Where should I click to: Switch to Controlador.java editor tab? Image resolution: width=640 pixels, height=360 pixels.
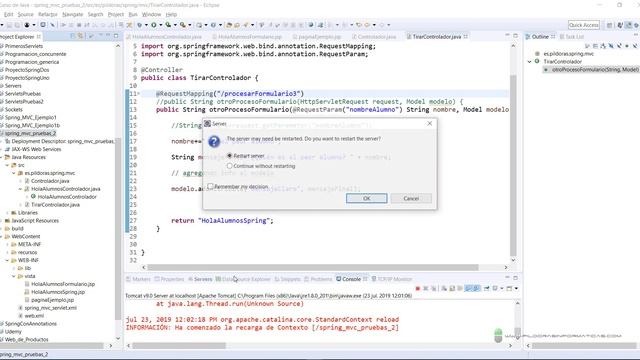pyautogui.click(x=374, y=37)
